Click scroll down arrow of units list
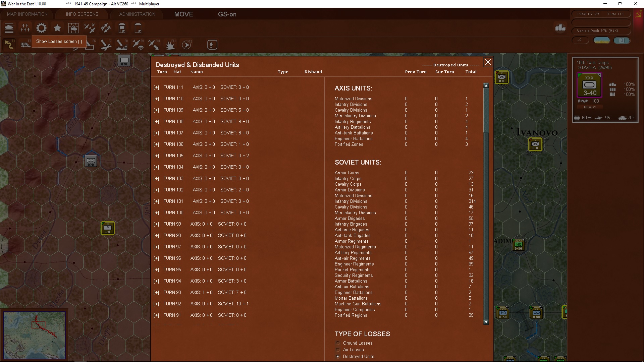 [486, 322]
